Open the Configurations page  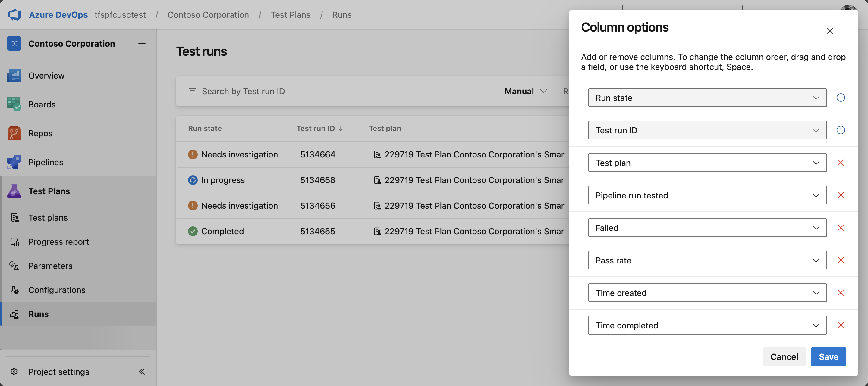pyautogui.click(x=57, y=290)
